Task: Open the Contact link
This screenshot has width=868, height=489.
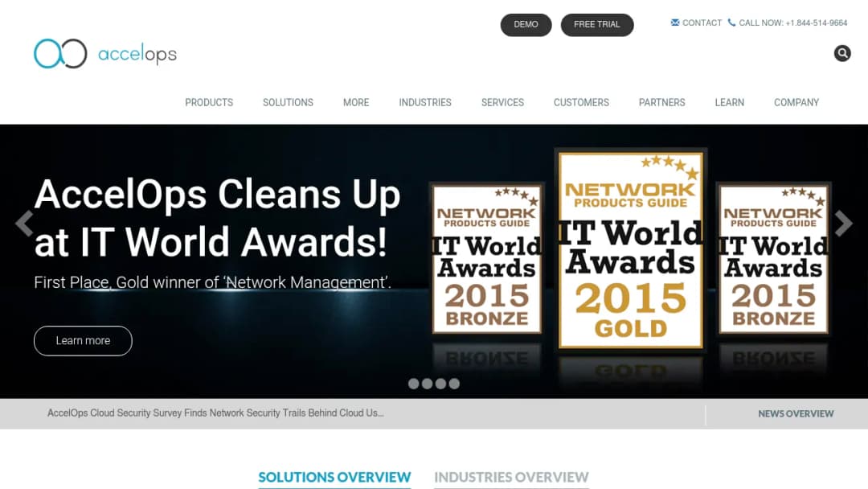Action: click(702, 23)
